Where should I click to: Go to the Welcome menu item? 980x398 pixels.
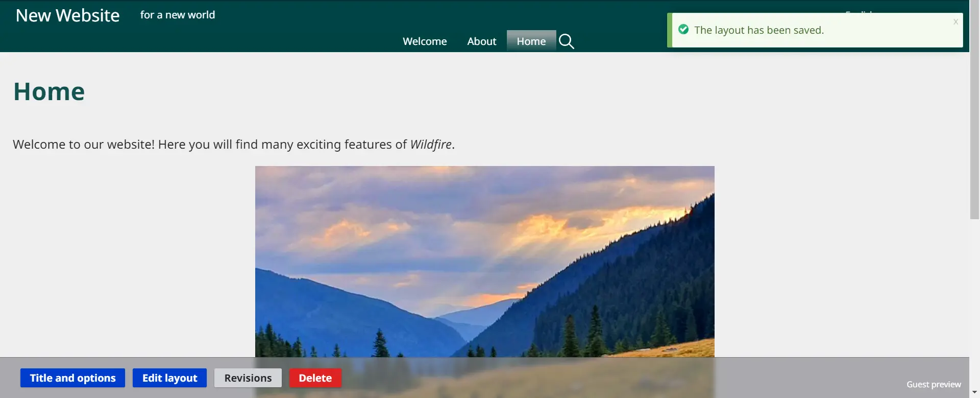[424, 41]
